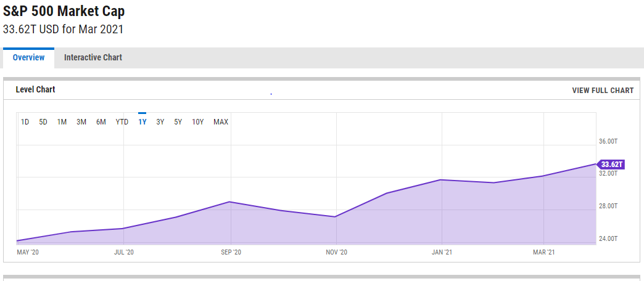Click the purple 33.62T value flag
Viewport: 644px width, 281px height.
click(611, 165)
